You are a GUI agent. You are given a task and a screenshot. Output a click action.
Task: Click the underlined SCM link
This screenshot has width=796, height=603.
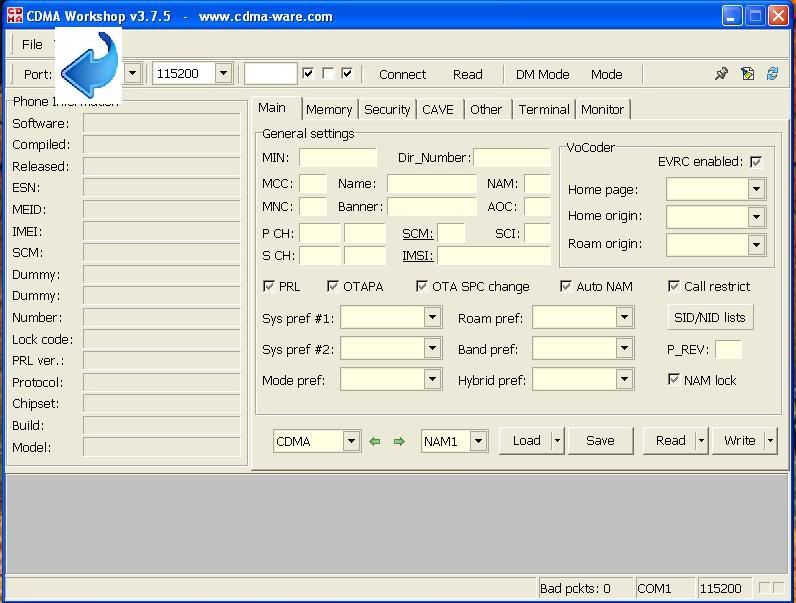[x=417, y=234]
